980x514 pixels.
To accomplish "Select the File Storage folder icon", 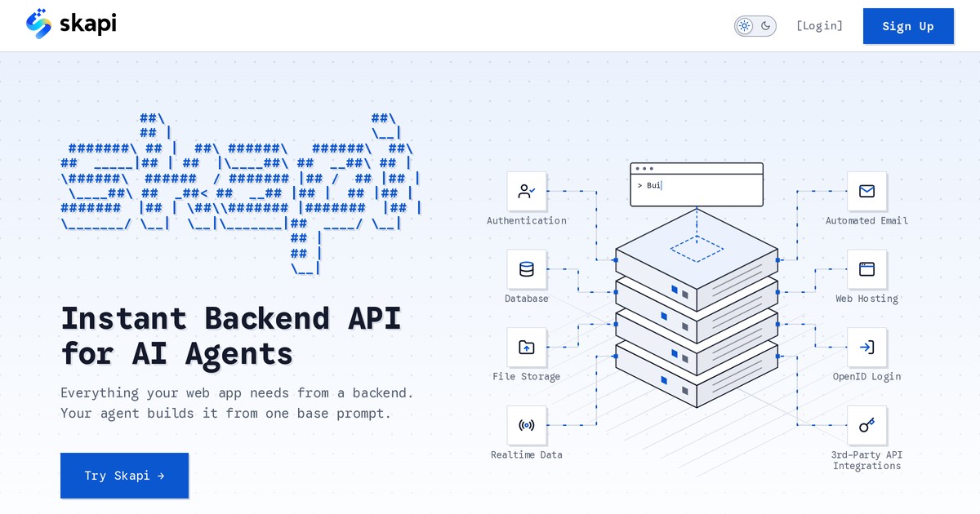I will coord(527,348).
